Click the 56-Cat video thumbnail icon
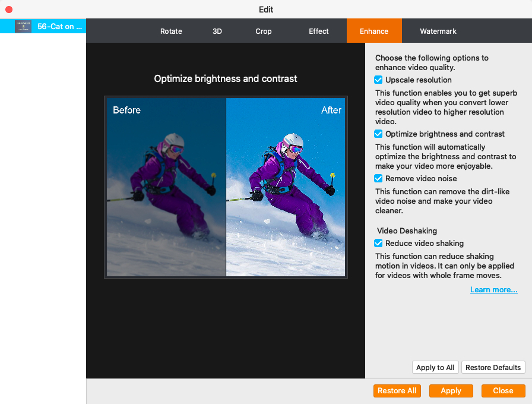Image resolution: width=532 pixels, height=404 pixels. pos(23,26)
